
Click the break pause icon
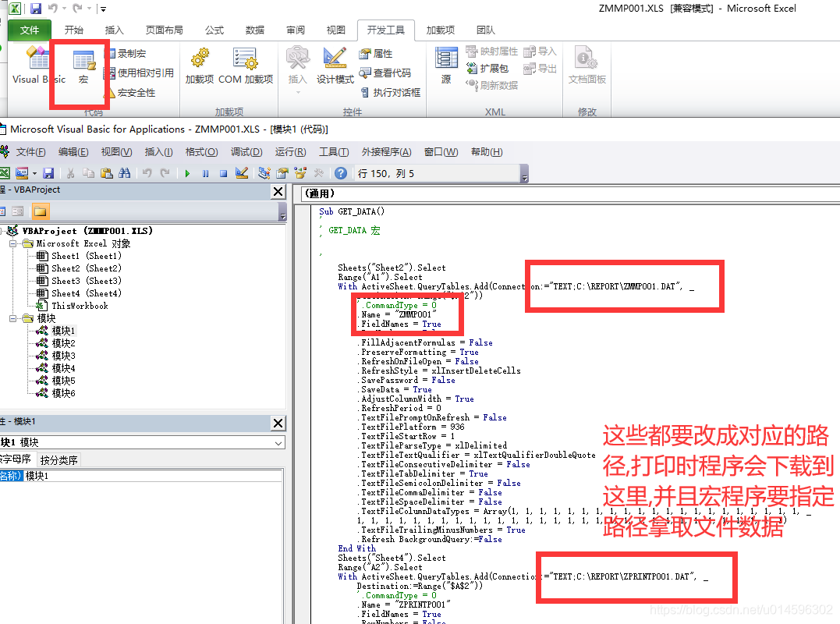[206, 173]
